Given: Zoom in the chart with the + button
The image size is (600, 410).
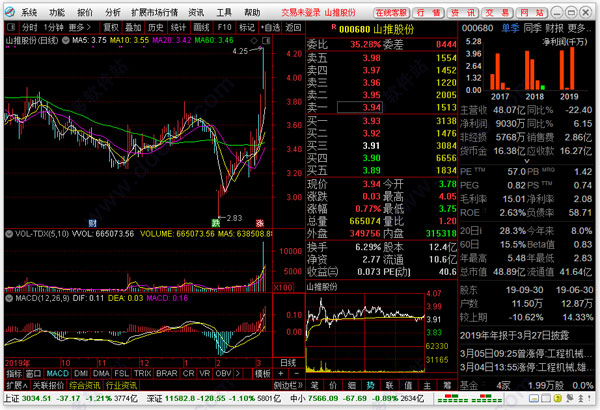Looking at the screenshot, I should pyautogui.click(x=281, y=374).
